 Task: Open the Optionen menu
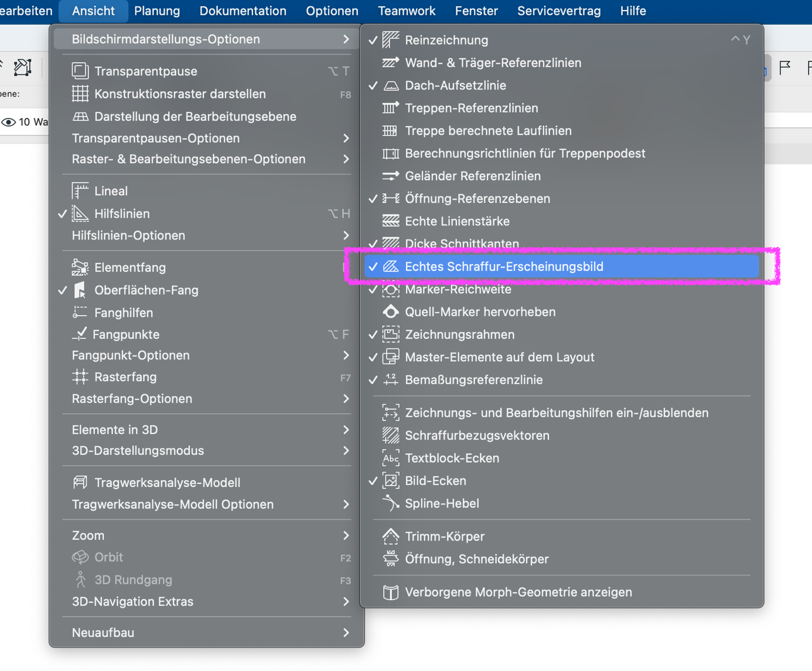point(332,11)
